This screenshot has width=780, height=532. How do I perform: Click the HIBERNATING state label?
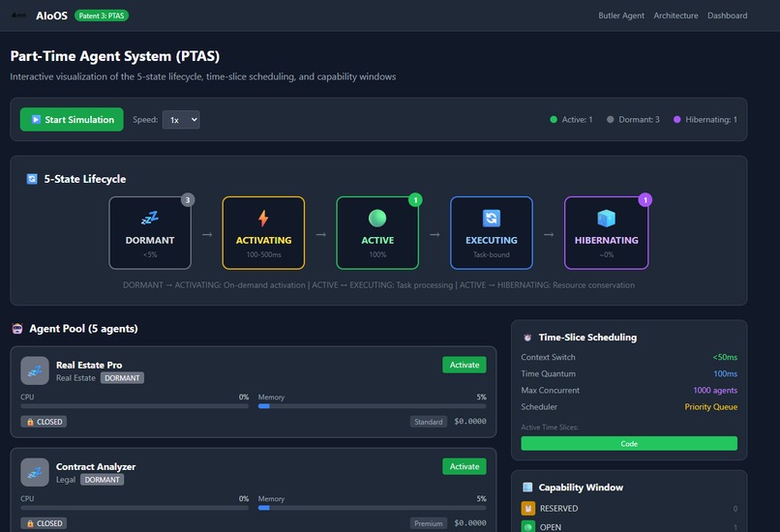click(x=607, y=240)
